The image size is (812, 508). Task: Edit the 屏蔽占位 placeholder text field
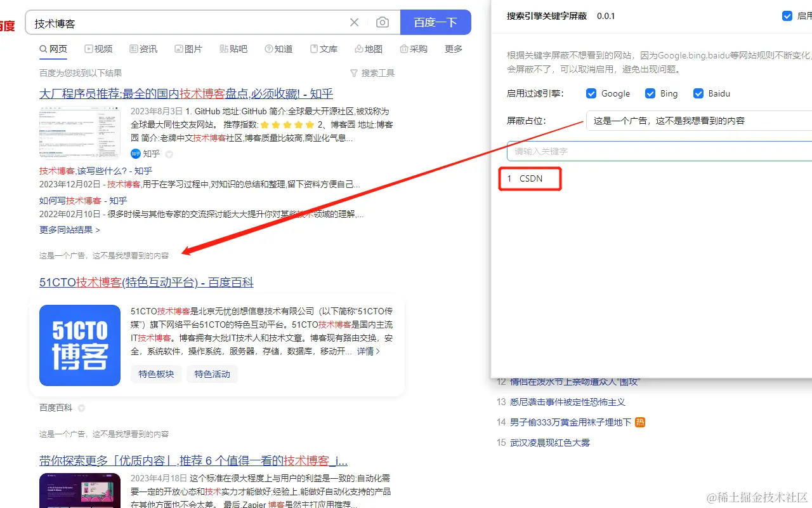pyautogui.click(x=699, y=120)
